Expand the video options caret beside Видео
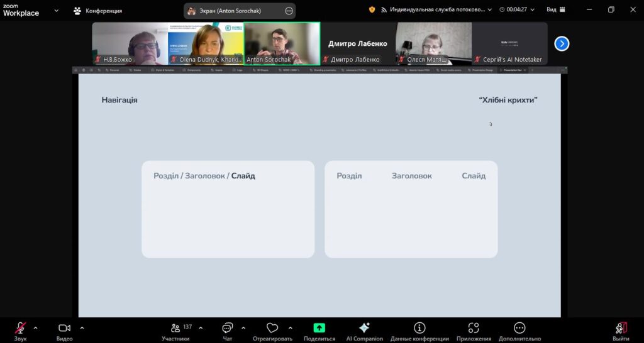 [82, 328]
